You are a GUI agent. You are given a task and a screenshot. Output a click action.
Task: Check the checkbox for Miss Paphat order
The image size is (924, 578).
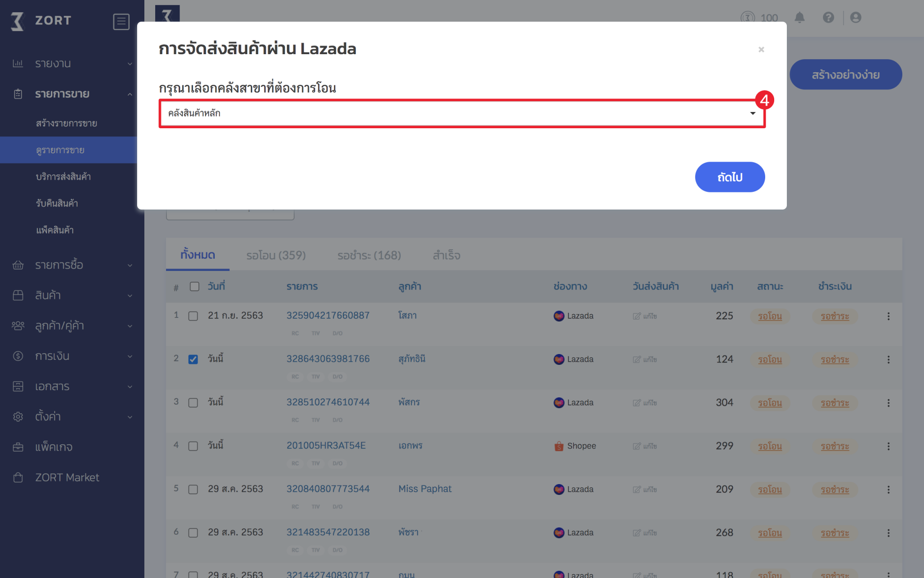click(x=193, y=489)
